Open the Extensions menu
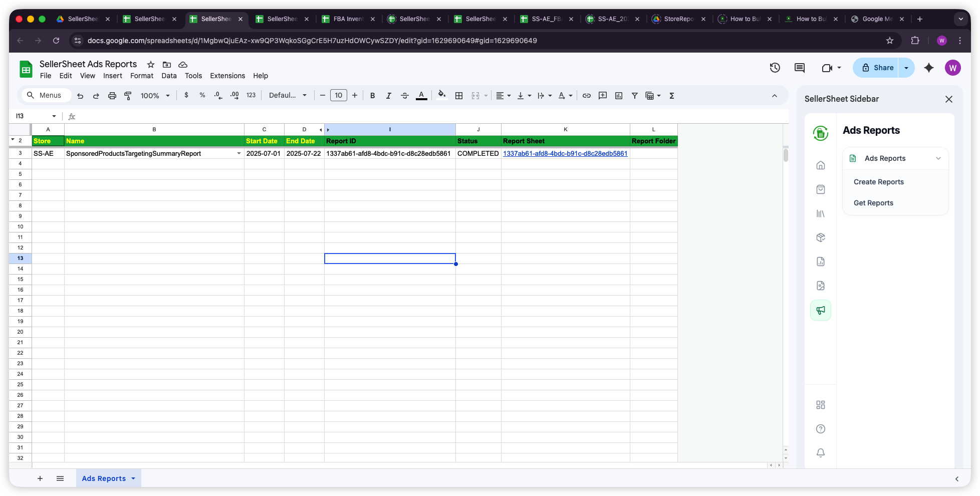The image size is (980, 496). tap(227, 76)
